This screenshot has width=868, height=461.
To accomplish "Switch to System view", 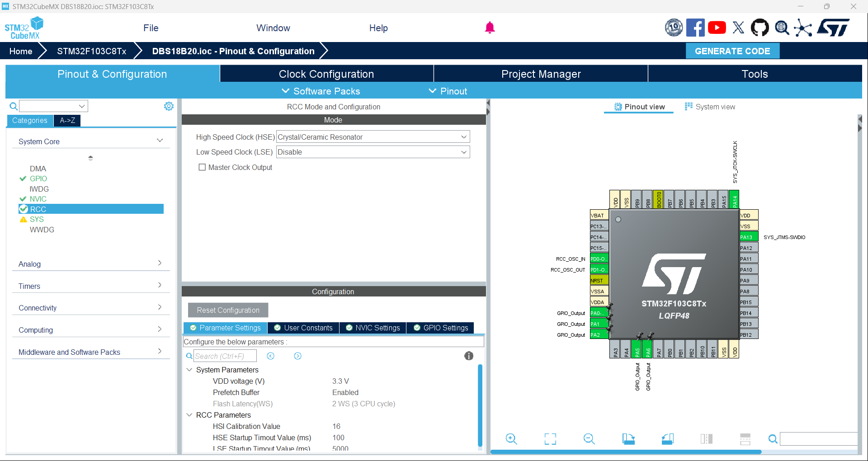I will [710, 107].
